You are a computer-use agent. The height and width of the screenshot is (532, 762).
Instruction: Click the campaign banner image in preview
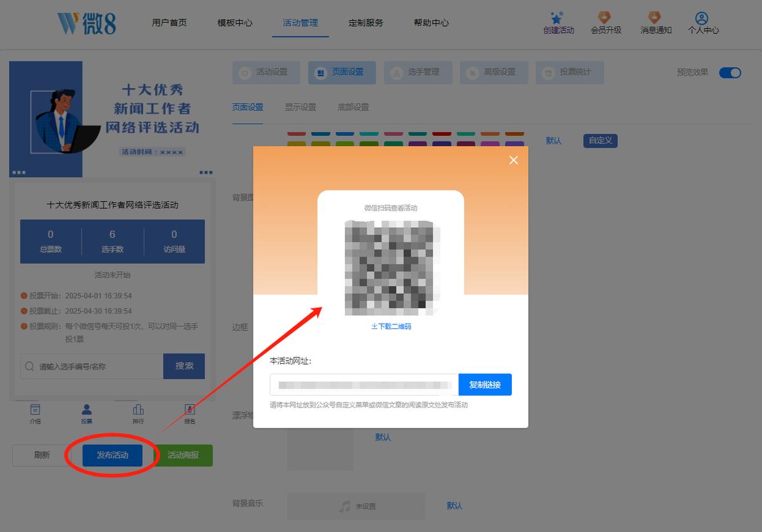(113, 119)
